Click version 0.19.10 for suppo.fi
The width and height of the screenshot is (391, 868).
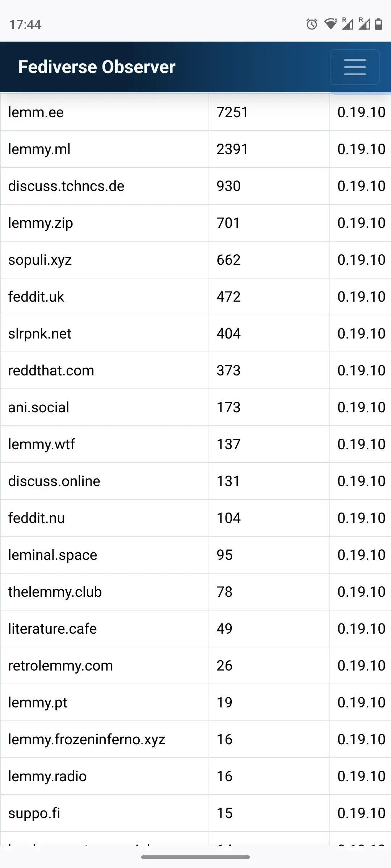[361, 813]
